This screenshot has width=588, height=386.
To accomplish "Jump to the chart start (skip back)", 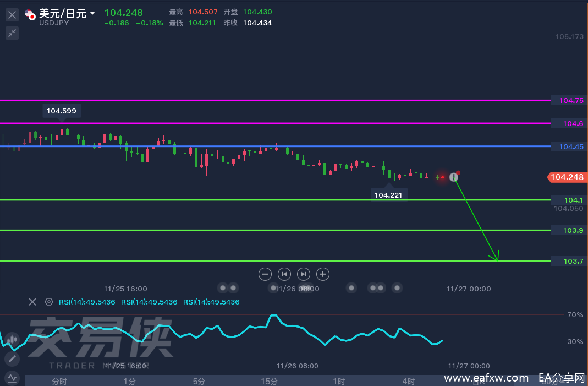I will coord(284,274).
